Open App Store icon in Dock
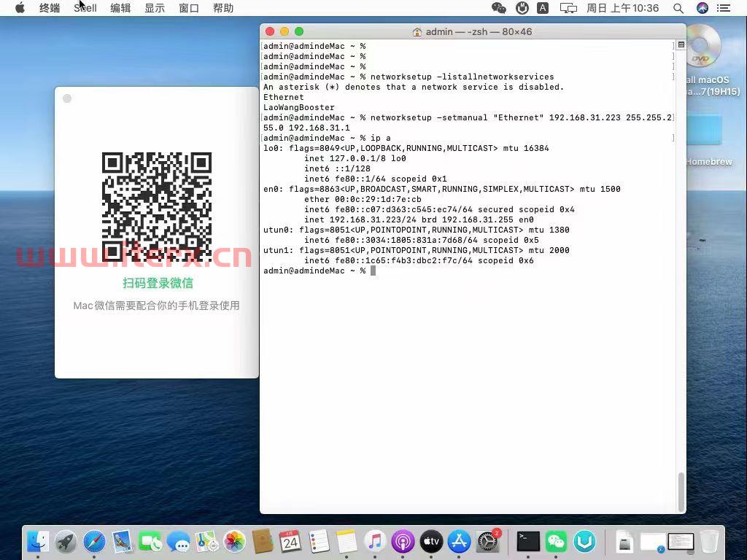The width and height of the screenshot is (747, 560). 460,542
